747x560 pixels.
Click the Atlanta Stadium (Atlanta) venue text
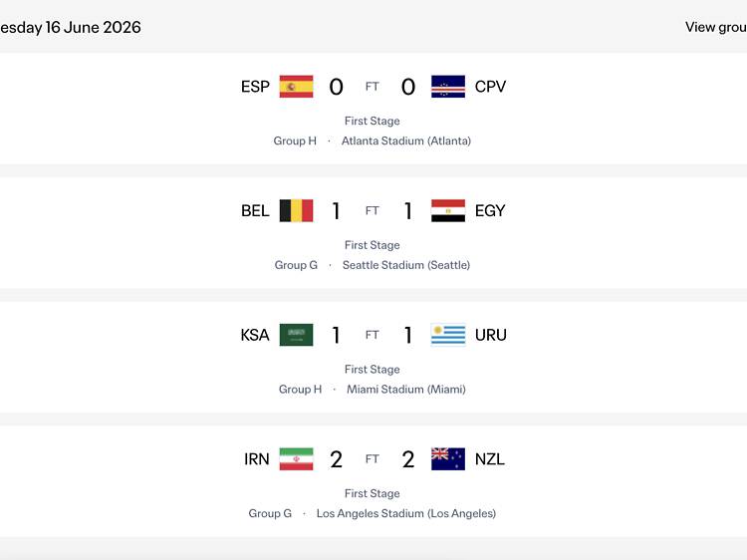click(406, 141)
